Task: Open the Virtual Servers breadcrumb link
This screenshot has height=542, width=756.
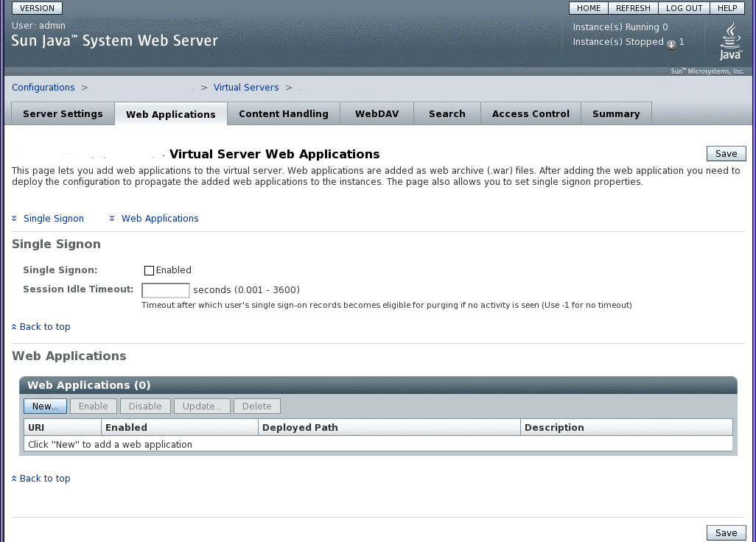Action: click(x=246, y=87)
